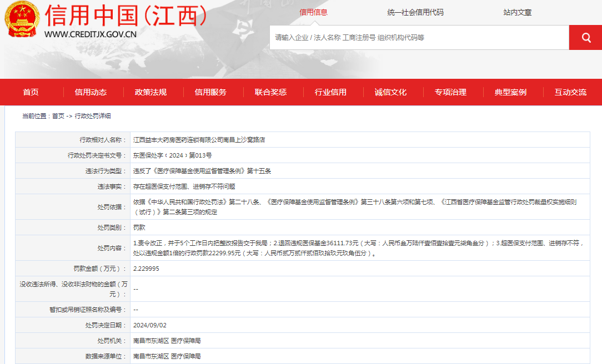602x364 pixels.
Task: Click the violation fact text 存在超医保支付范围
Action: tap(184, 186)
